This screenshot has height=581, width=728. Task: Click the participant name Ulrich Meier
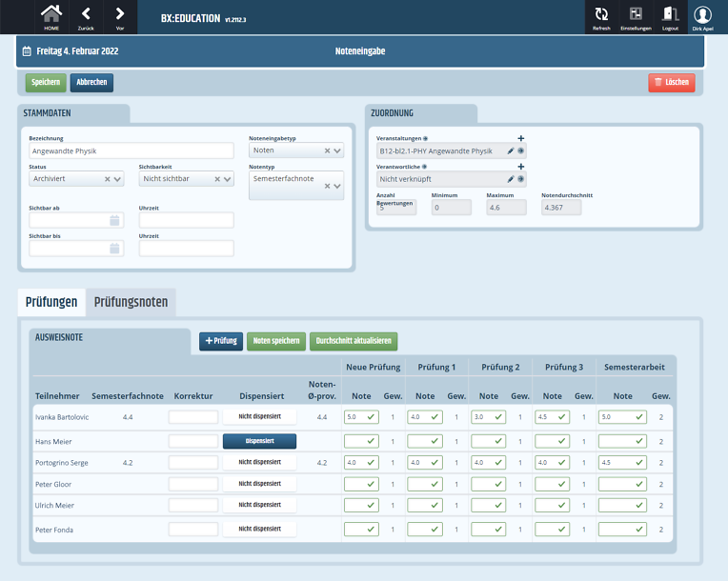pos(54,506)
